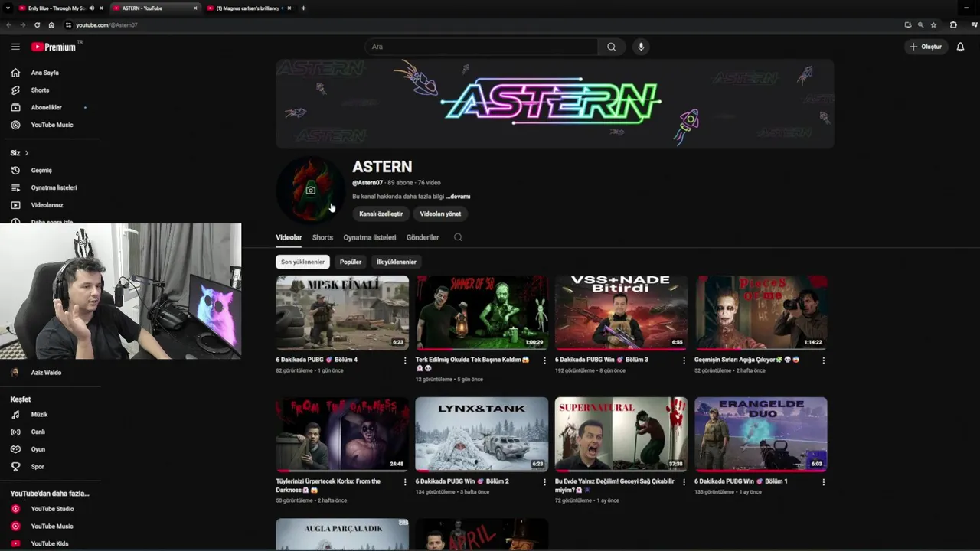Open options menu for Geçmişin Sırları video
The width and height of the screenshot is (980, 551).
(x=823, y=360)
